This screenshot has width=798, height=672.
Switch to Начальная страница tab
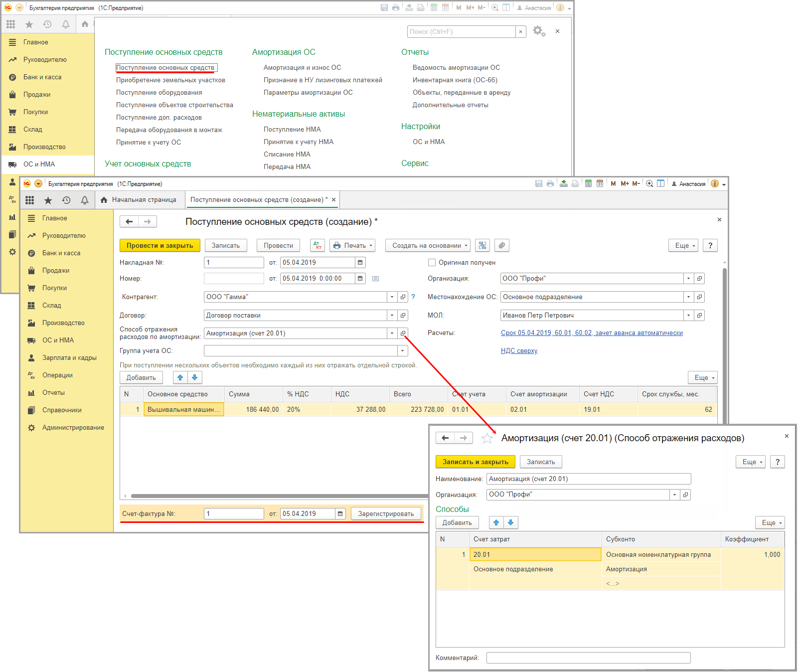pyautogui.click(x=139, y=200)
